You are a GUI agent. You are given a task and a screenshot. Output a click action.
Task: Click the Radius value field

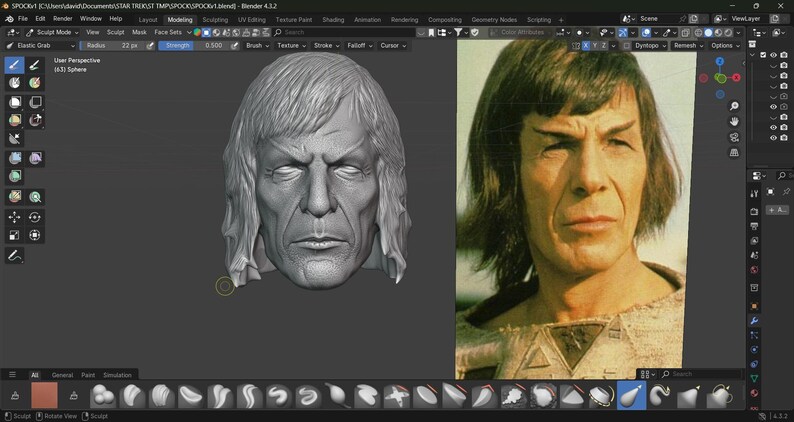tap(112, 46)
